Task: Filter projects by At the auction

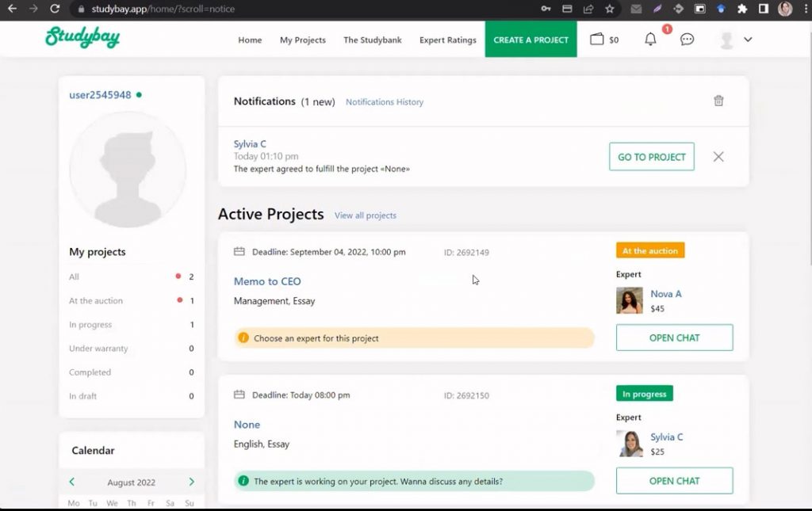Action: point(96,301)
